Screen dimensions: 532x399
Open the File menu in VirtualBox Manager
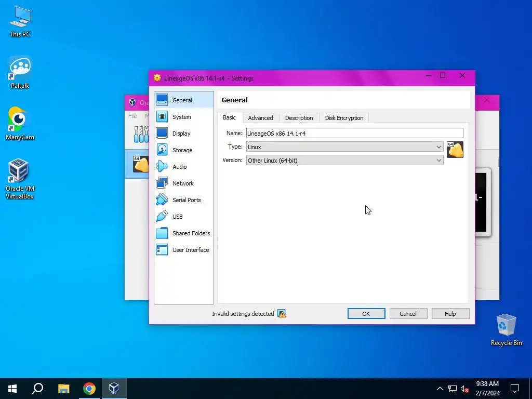click(x=132, y=116)
